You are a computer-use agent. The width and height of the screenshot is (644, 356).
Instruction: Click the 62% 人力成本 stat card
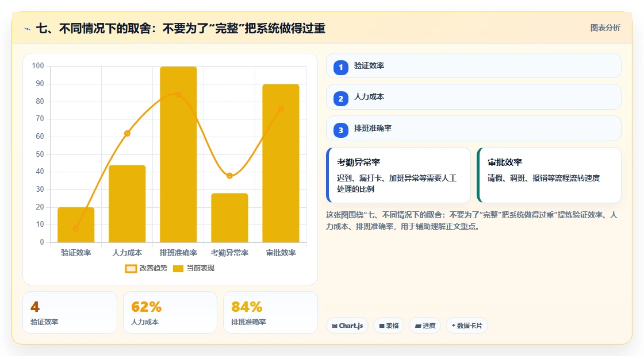coord(170,312)
